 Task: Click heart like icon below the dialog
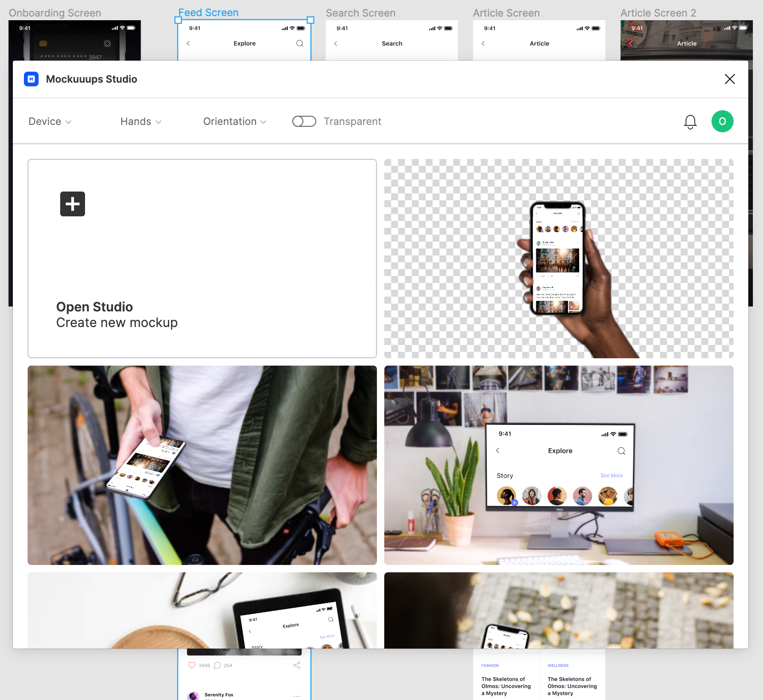pyautogui.click(x=192, y=665)
